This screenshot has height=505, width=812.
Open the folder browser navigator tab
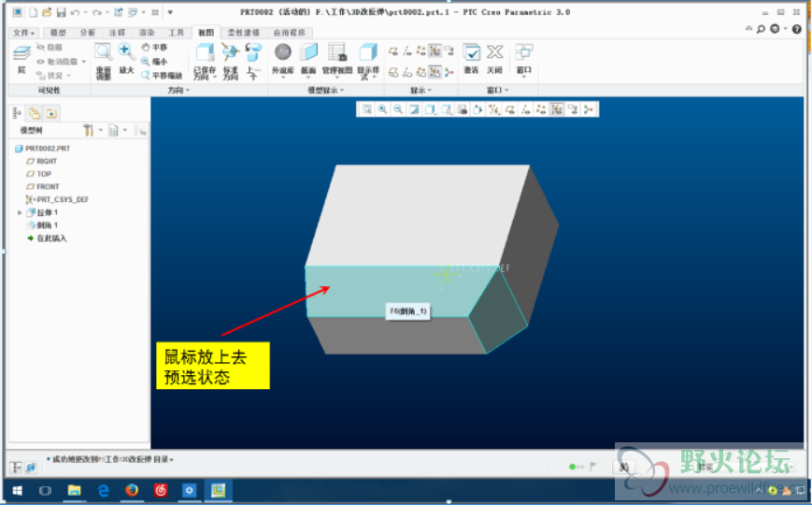35,113
